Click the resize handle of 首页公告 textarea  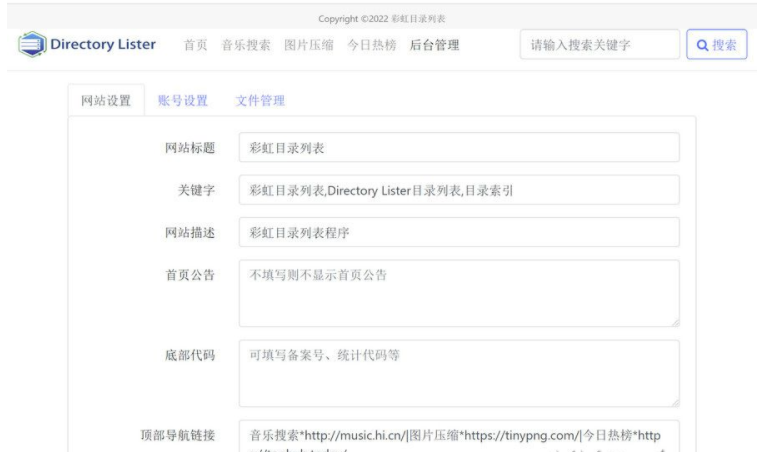675,322
